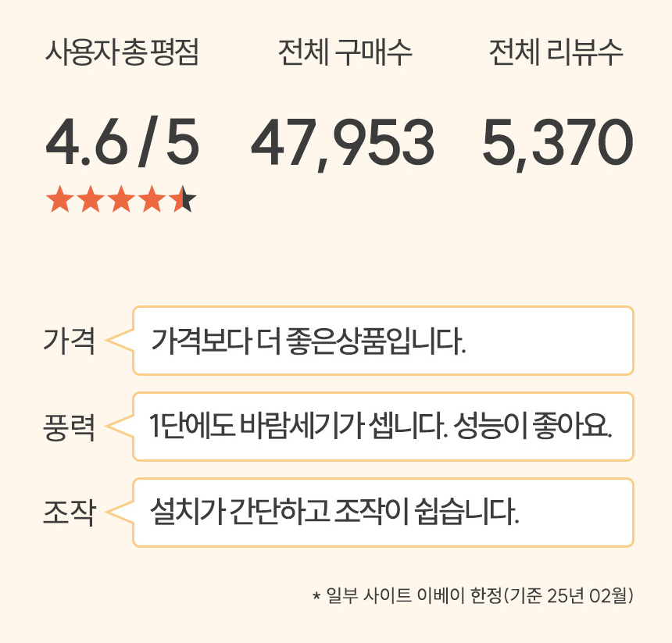Click the footnote about 이베이 한정 기준
Image resolution: width=672 pixels, height=643 pixels.
(472, 596)
